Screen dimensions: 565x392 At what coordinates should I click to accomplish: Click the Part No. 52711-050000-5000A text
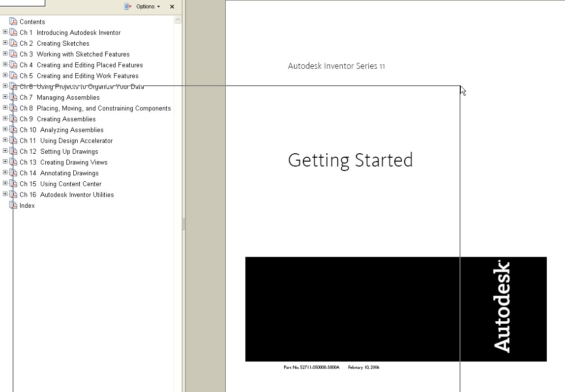pos(311,367)
